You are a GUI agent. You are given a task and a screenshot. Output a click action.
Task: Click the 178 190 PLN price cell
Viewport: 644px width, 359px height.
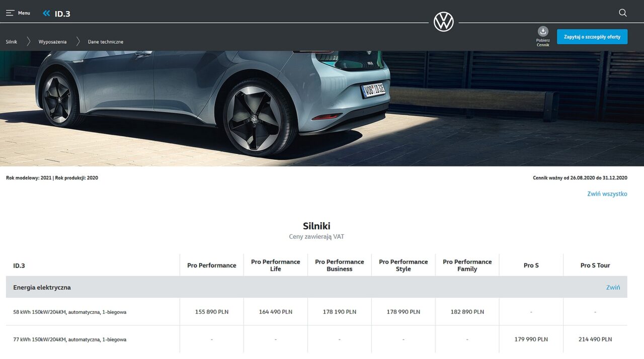coord(340,312)
